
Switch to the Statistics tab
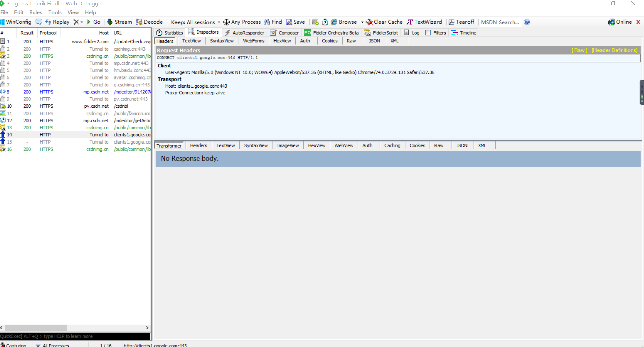(170, 33)
